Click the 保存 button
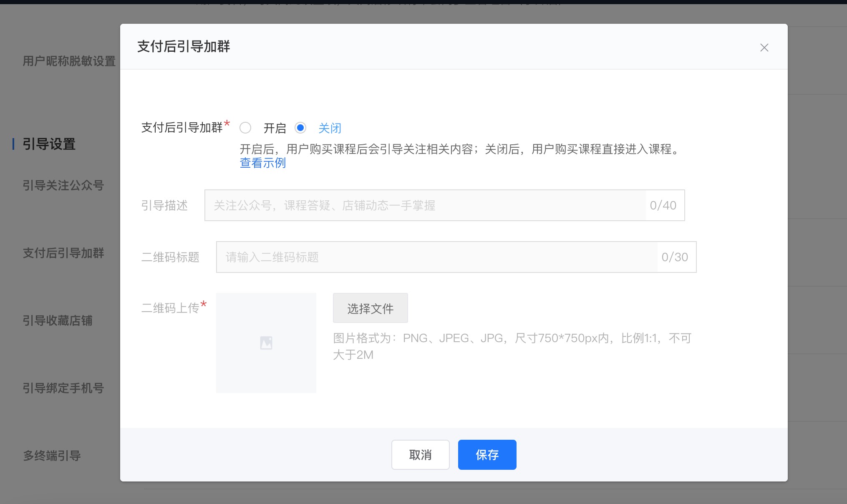This screenshot has width=847, height=504. [487, 455]
